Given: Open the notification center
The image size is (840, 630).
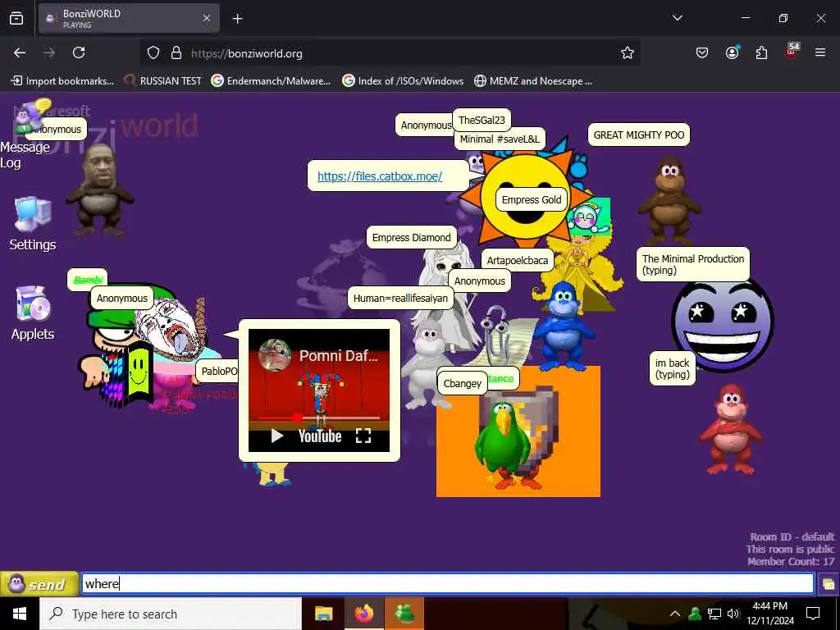Looking at the screenshot, I should pyautogui.click(x=813, y=614).
